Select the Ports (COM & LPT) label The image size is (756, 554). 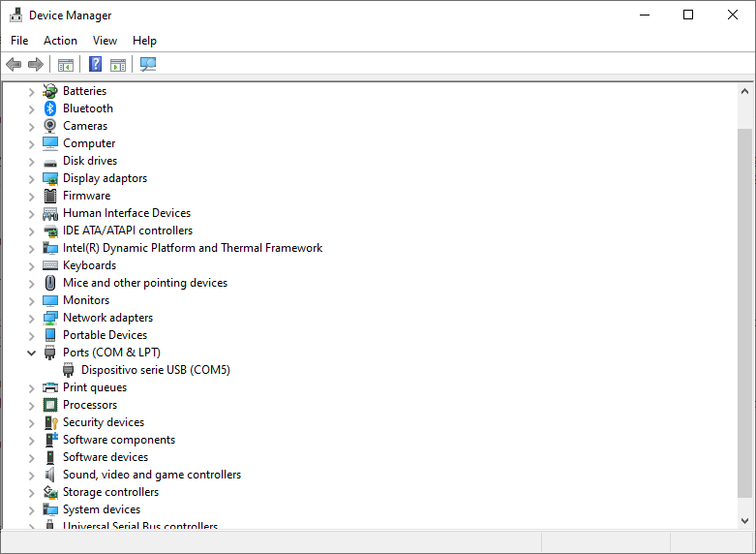111,353
